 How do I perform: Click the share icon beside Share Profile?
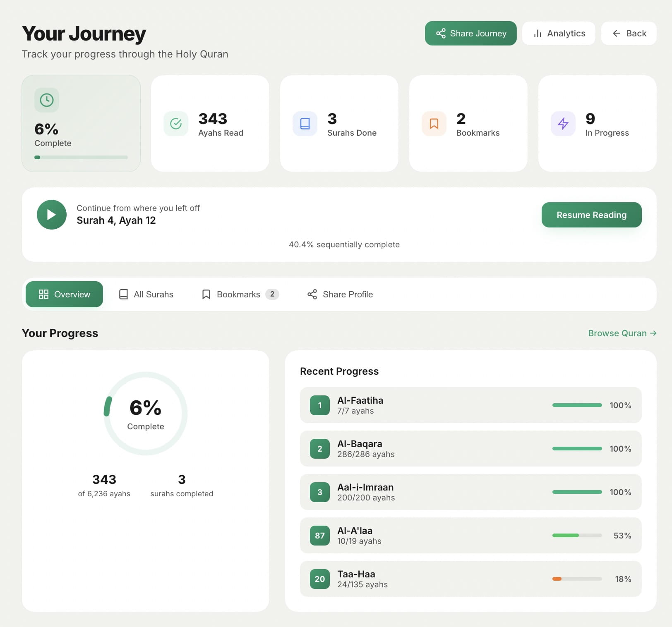pyautogui.click(x=312, y=294)
